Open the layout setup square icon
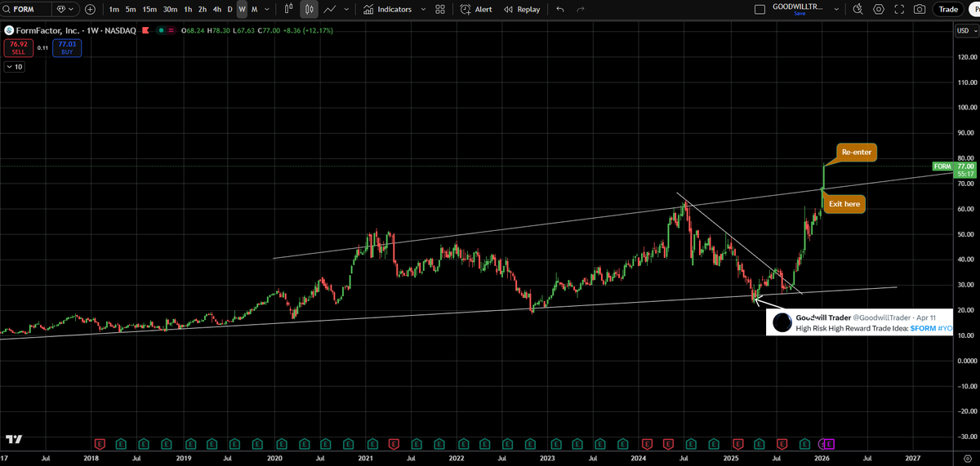 pyautogui.click(x=760, y=10)
